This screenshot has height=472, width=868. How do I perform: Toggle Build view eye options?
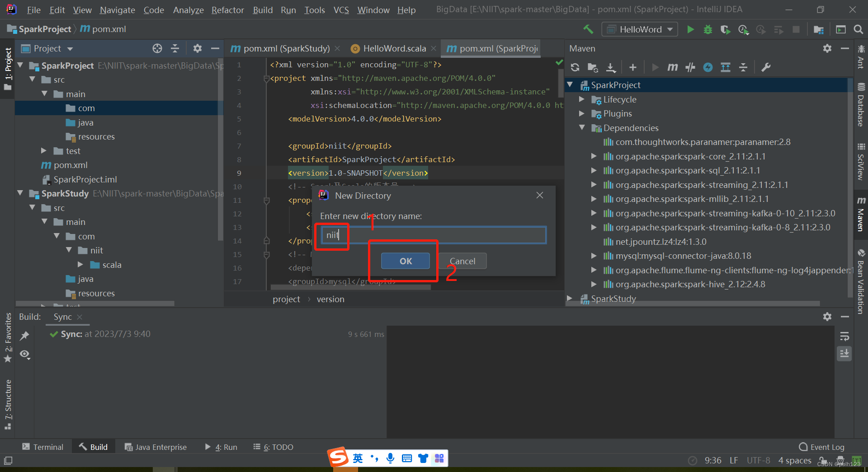point(25,355)
